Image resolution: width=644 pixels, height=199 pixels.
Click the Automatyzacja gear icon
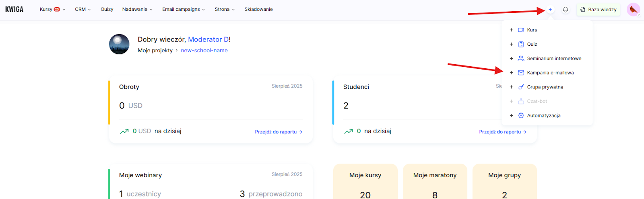click(x=521, y=116)
